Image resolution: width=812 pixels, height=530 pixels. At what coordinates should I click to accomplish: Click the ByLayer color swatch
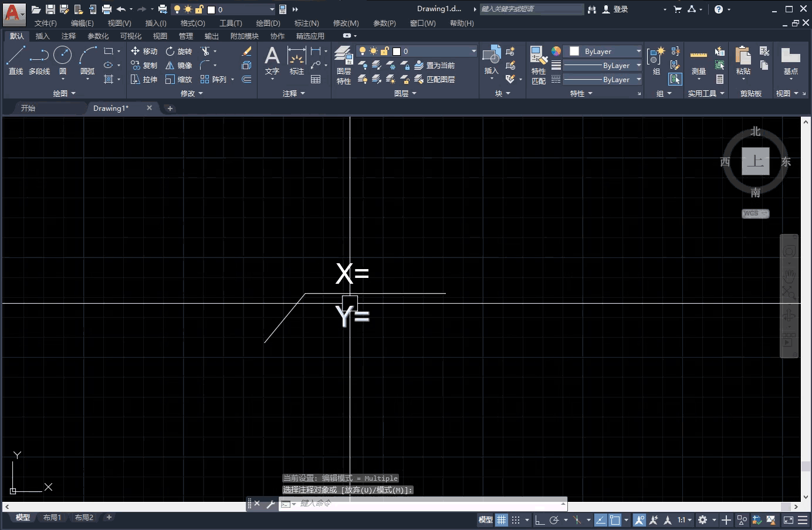[x=573, y=51]
